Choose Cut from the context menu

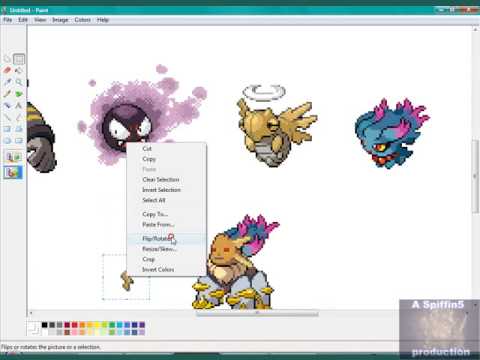(x=167, y=148)
